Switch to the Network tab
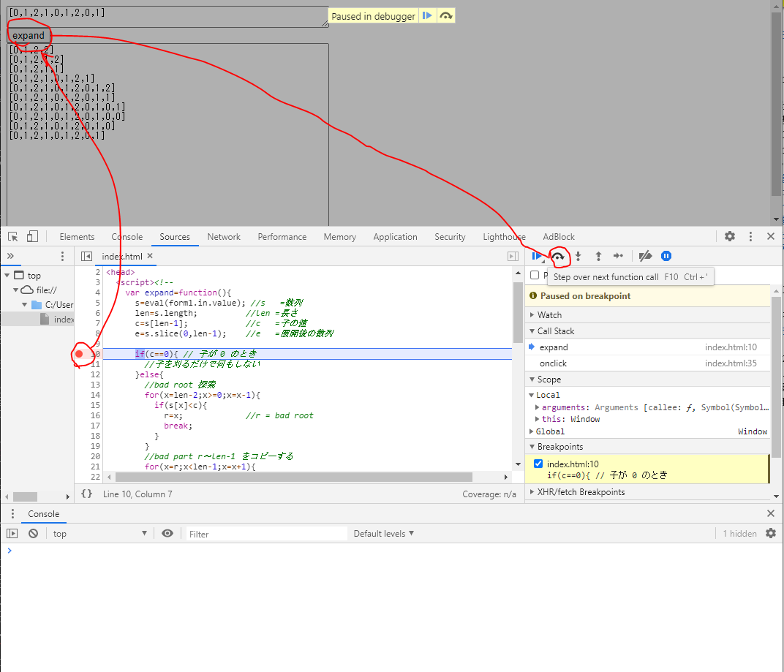 [x=224, y=237]
